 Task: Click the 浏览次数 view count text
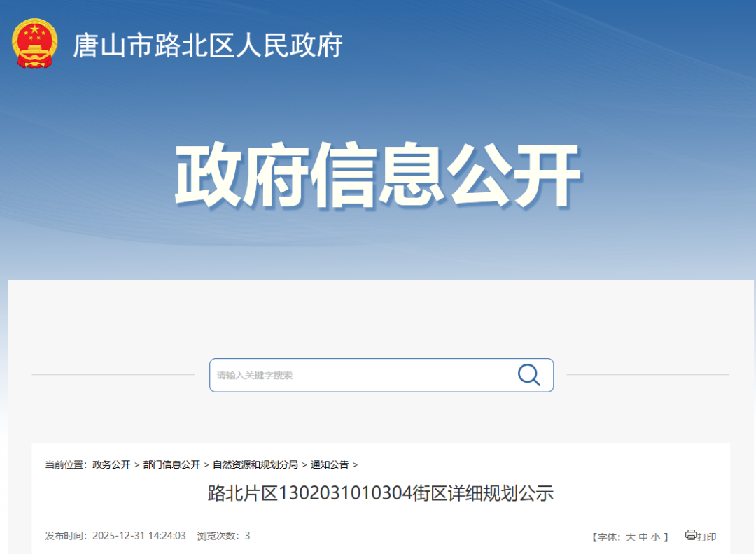tap(223, 536)
